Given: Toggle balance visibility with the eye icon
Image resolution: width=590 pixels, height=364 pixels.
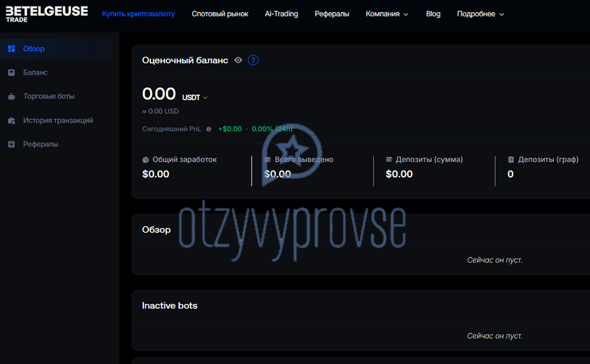Looking at the screenshot, I should [238, 60].
